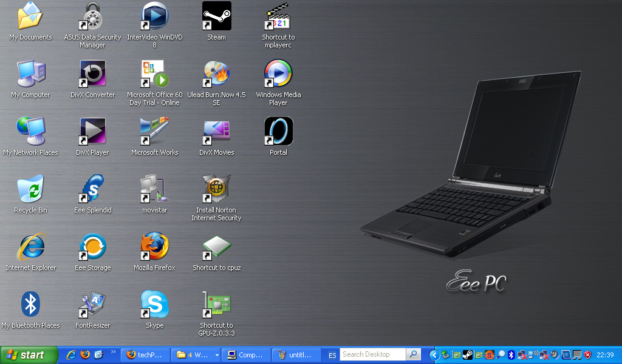Click the Windows Media Player shortcut
This screenshot has height=364, width=622.
[x=278, y=74]
